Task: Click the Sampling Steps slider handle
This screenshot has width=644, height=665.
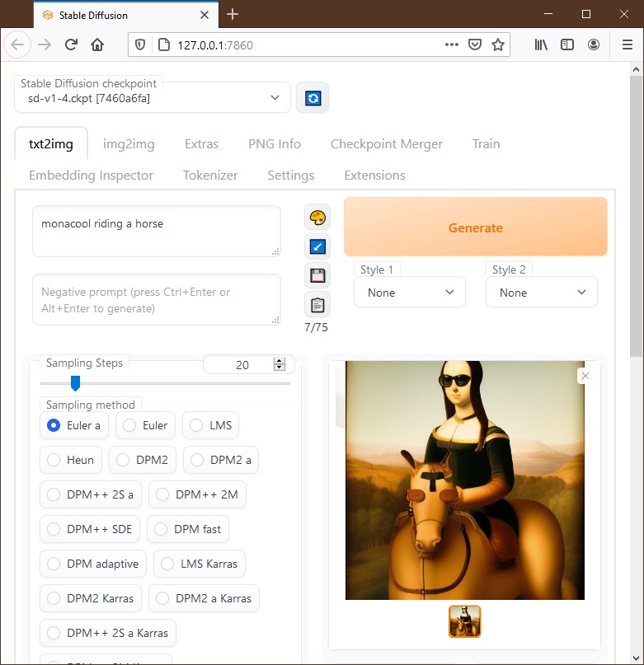Action: (x=75, y=383)
